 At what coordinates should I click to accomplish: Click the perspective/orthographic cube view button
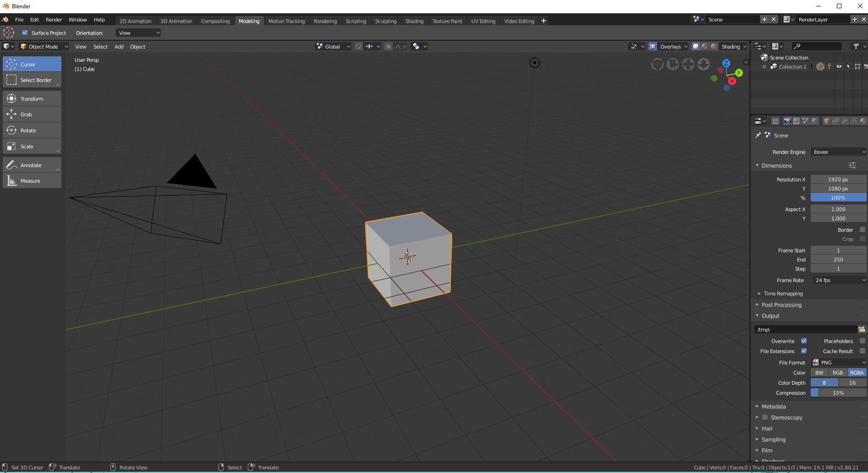[x=657, y=65]
